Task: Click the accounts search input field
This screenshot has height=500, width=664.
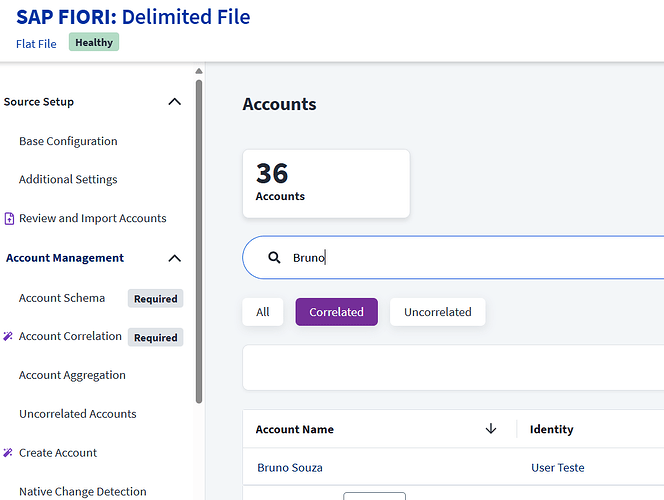Action: (470, 258)
